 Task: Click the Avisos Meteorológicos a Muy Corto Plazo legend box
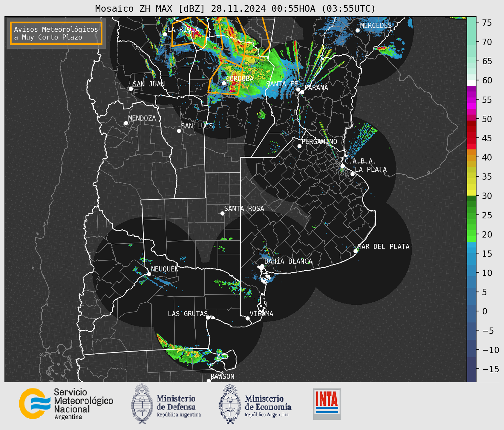coord(56,33)
